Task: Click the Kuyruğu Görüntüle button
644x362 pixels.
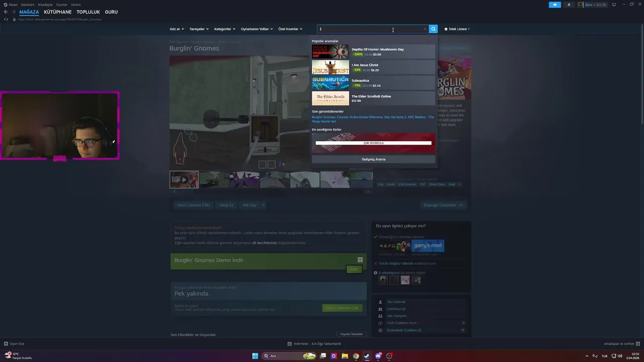Action: coord(444,205)
